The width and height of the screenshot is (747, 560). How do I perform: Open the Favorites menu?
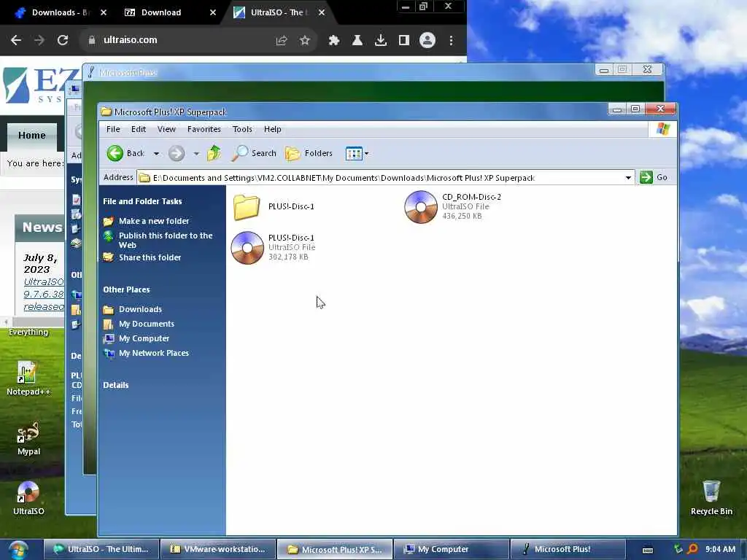[204, 129]
